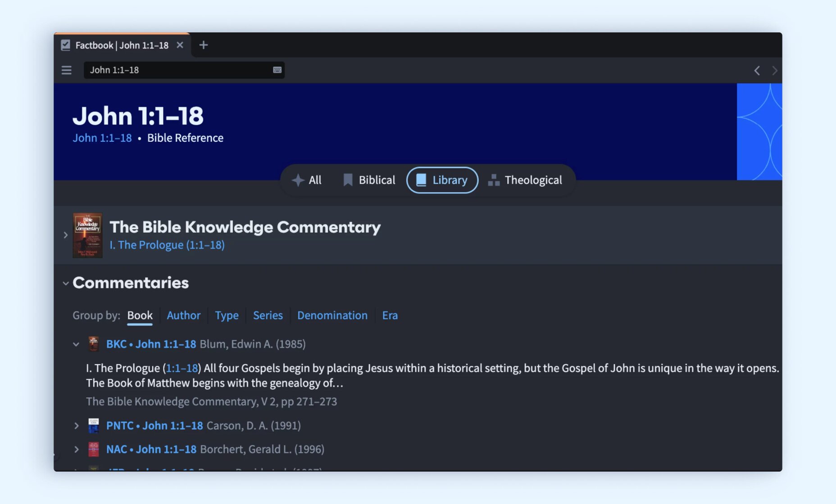Select the Biblical filter
836x504 pixels.
[x=369, y=180]
